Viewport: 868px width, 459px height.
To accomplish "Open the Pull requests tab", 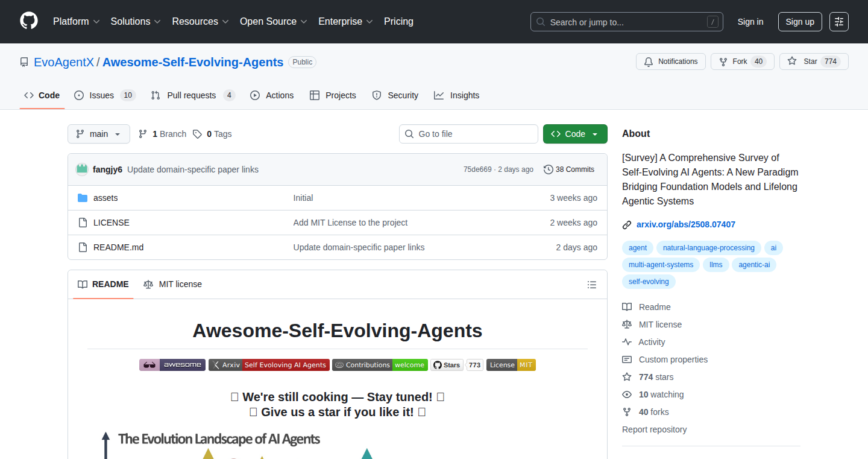I will click(x=193, y=95).
